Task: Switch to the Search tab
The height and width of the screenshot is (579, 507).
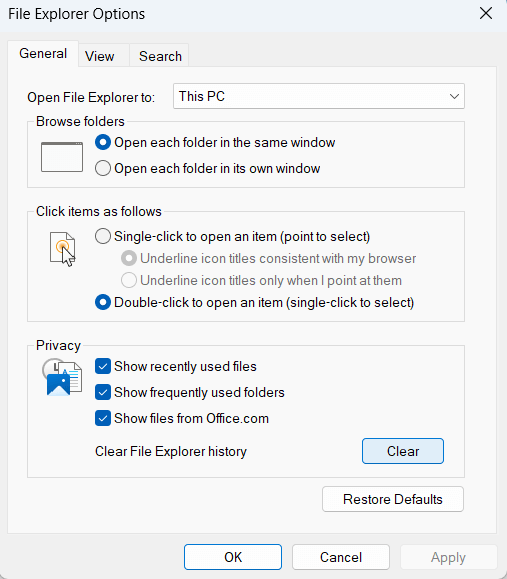Action: (160, 56)
